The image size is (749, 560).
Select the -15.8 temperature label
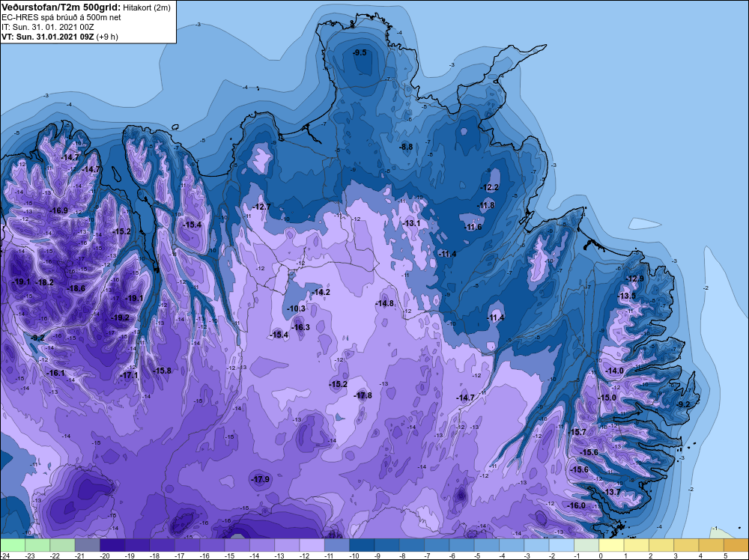tap(162, 371)
